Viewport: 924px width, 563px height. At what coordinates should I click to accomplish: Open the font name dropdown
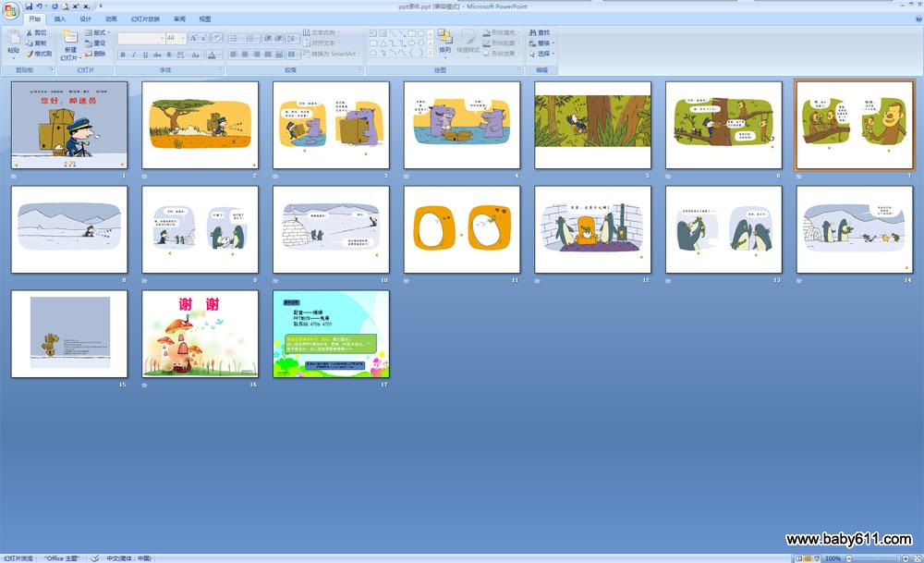[162, 38]
